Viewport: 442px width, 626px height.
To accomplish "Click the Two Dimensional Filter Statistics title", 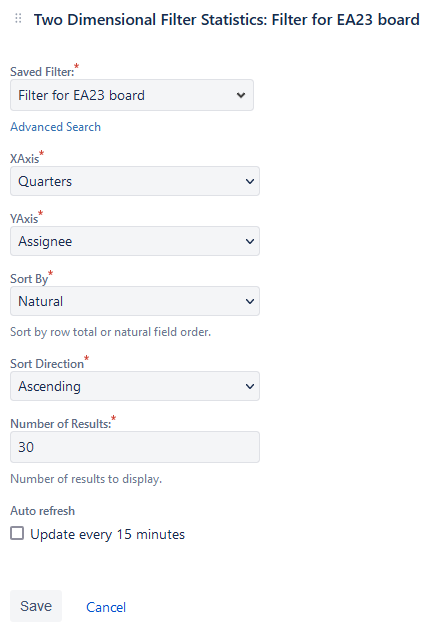I will (226, 20).
